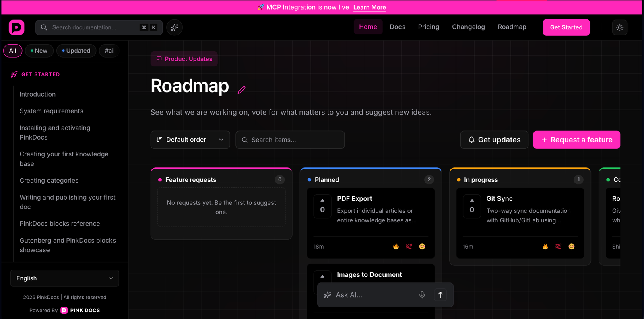This screenshot has height=319, width=644.
Task: Open PinkDocs blocks reference page
Action: (x=60, y=224)
